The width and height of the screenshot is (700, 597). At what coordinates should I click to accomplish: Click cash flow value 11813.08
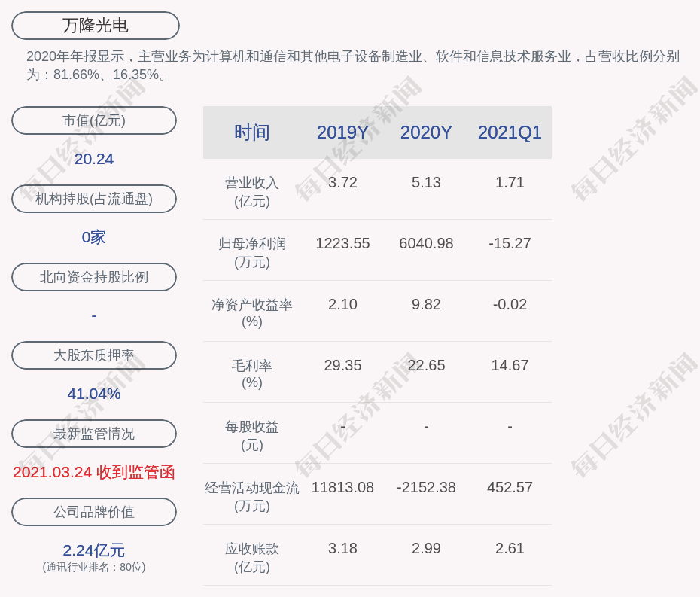coord(343,487)
